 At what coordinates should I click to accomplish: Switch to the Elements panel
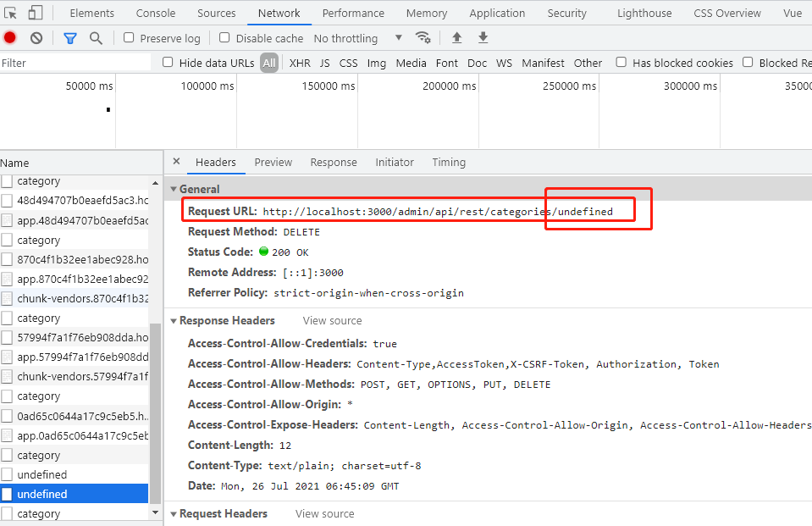[x=92, y=13]
